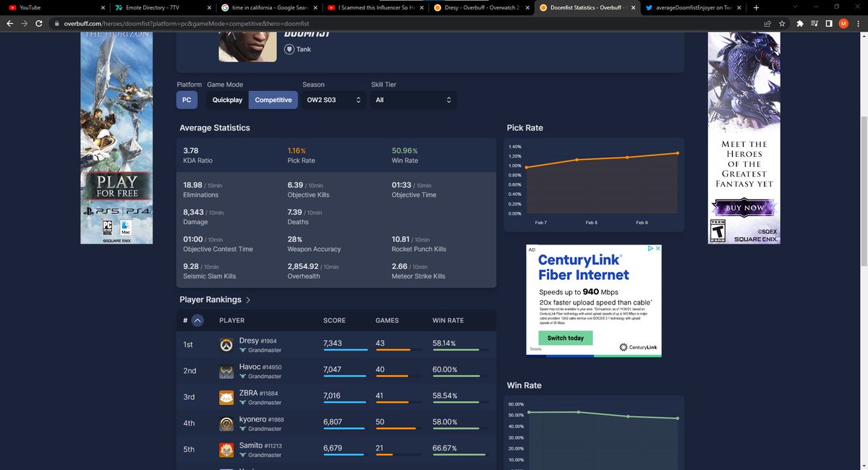Click Samito's player avatar icon
Screen dimensions: 868x470
pos(226,450)
